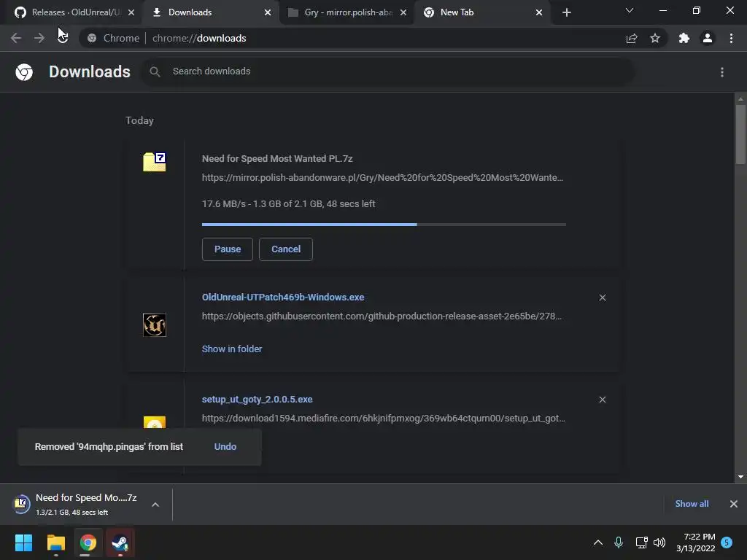Open tab search dropdown chevron
Screen dimensions: 747x560
(630, 10)
